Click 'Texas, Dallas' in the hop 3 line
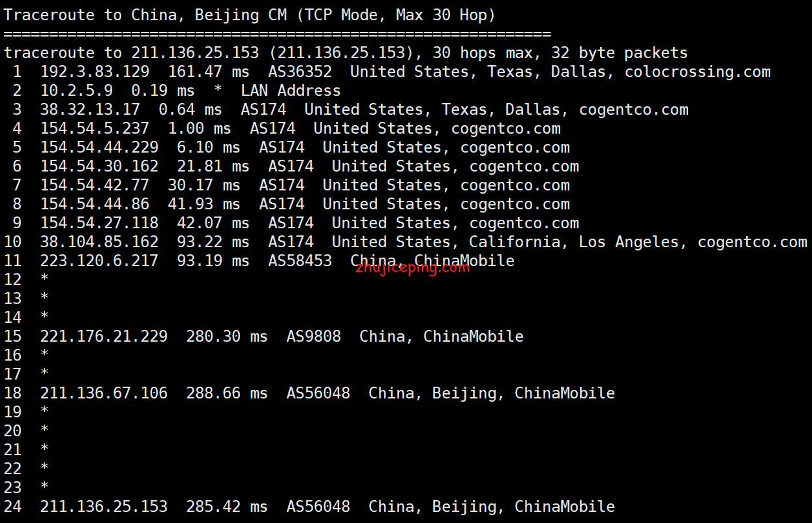 (501, 110)
